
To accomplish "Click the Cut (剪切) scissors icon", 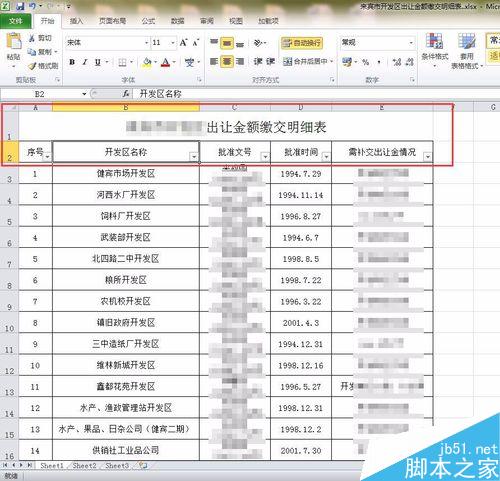I will 32,38.
